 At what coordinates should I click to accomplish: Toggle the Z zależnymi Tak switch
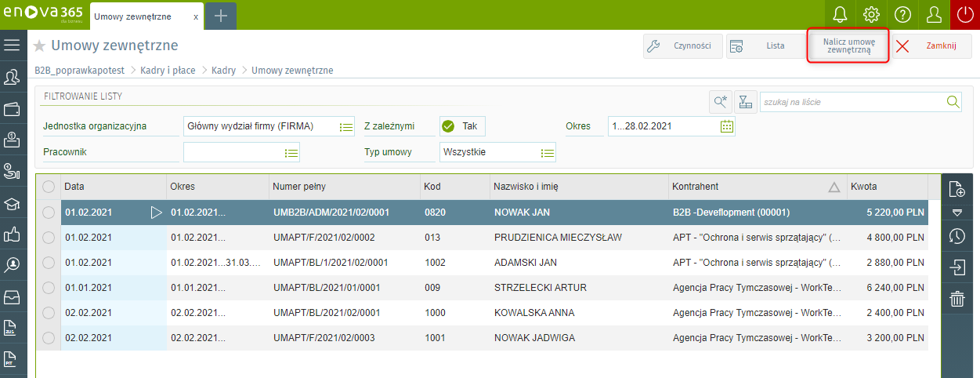[x=462, y=125]
